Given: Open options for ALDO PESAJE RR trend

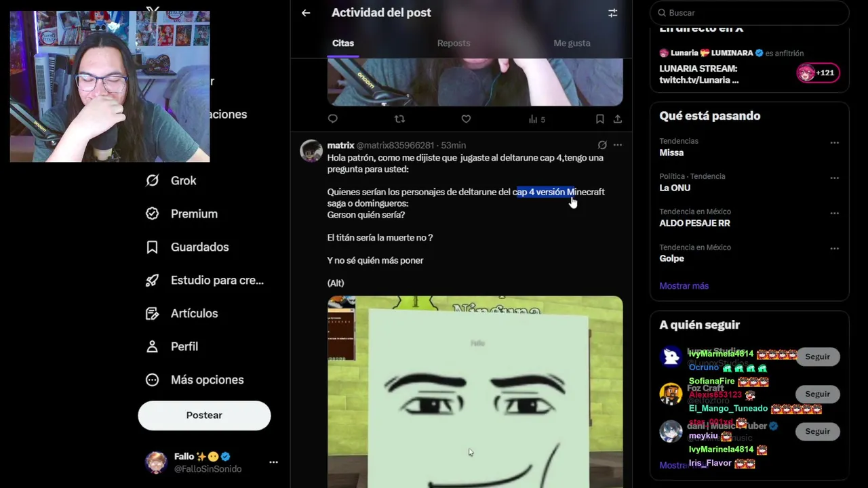Looking at the screenshot, I should pyautogui.click(x=834, y=213).
